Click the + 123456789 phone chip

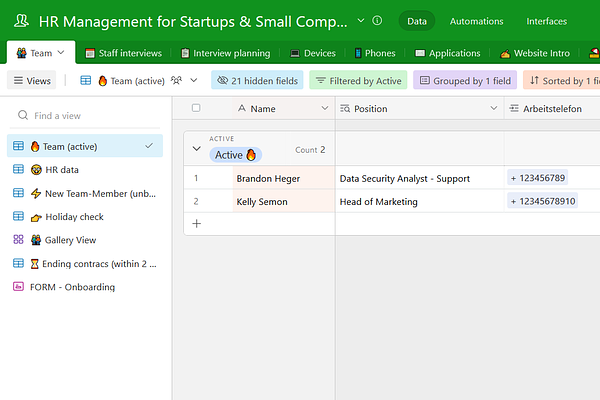point(537,178)
